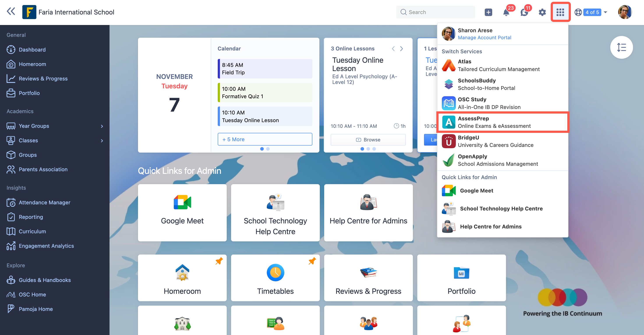
Task: Open the Timetables tile
Action: [x=275, y=278]
